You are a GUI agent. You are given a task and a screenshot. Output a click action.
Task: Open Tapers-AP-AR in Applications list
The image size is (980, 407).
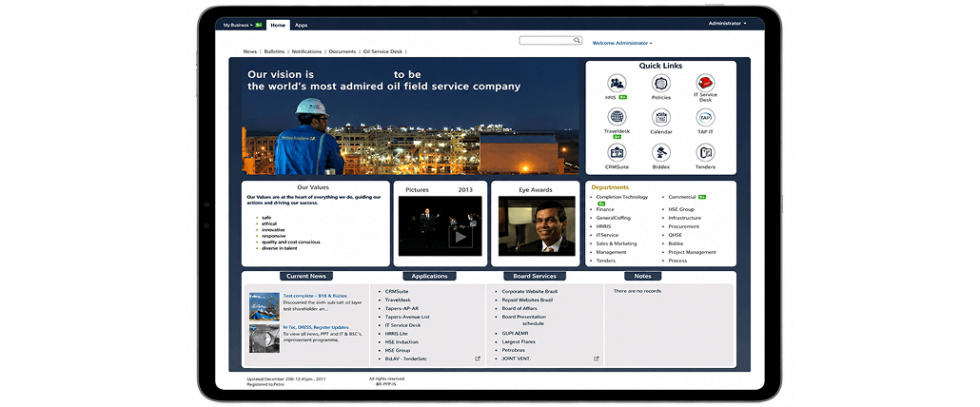402,308
